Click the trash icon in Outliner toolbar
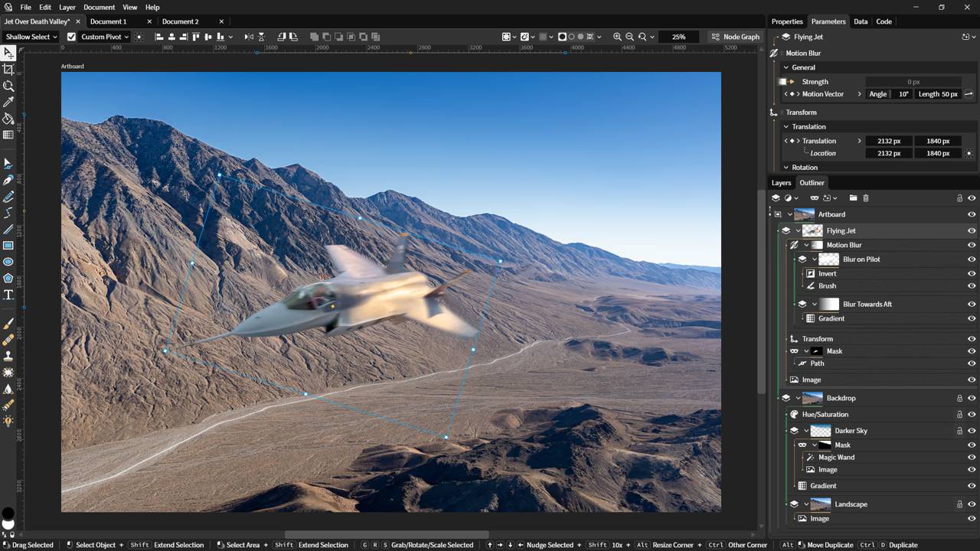This screenshot has height=551, width=980. coord(866,198)
